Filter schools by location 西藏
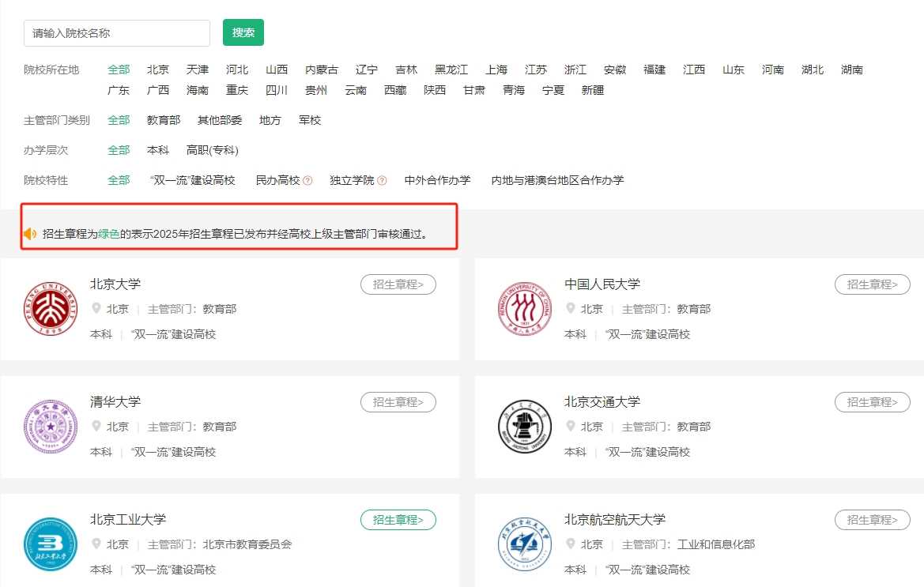 tap(395, 90)
